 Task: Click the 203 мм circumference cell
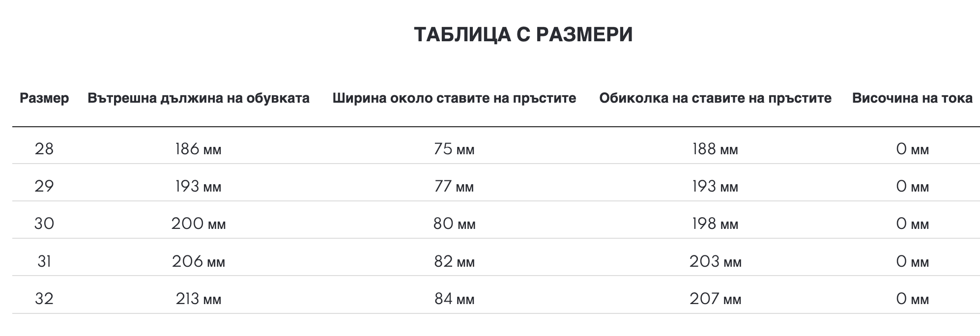tap(715, 261)
